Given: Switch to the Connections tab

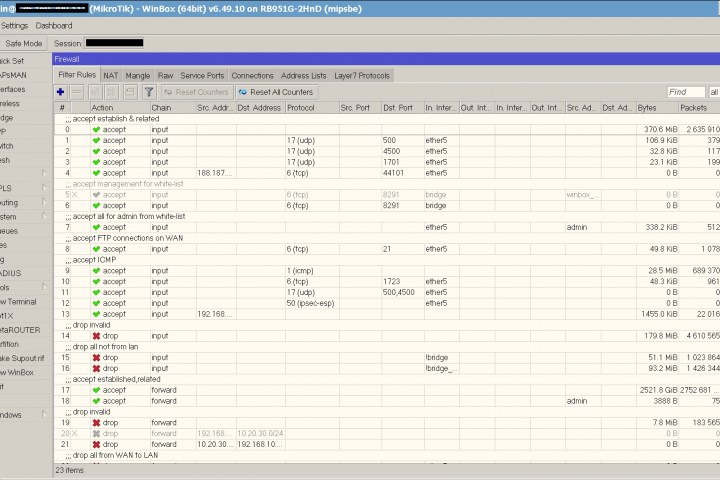Looking at the screenshot, I should pyautogui.click(x=253, y=76).
